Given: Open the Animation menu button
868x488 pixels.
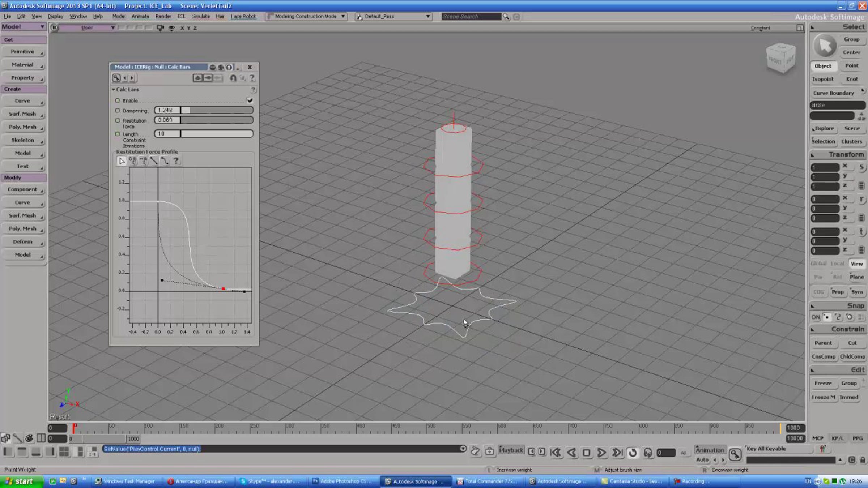Looking at the screenshot, I should 710,450.
